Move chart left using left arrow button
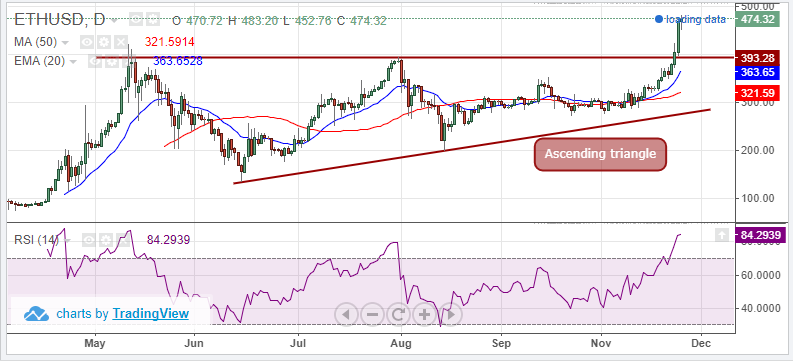This screenshot has height=361, width=793. (346, 314)
